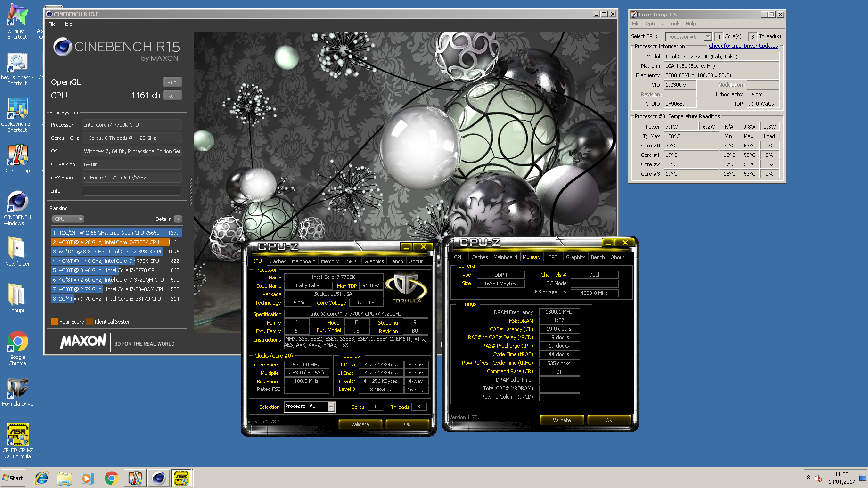
Task: Open Chrome from the taskbar
Action: (111, 478)
